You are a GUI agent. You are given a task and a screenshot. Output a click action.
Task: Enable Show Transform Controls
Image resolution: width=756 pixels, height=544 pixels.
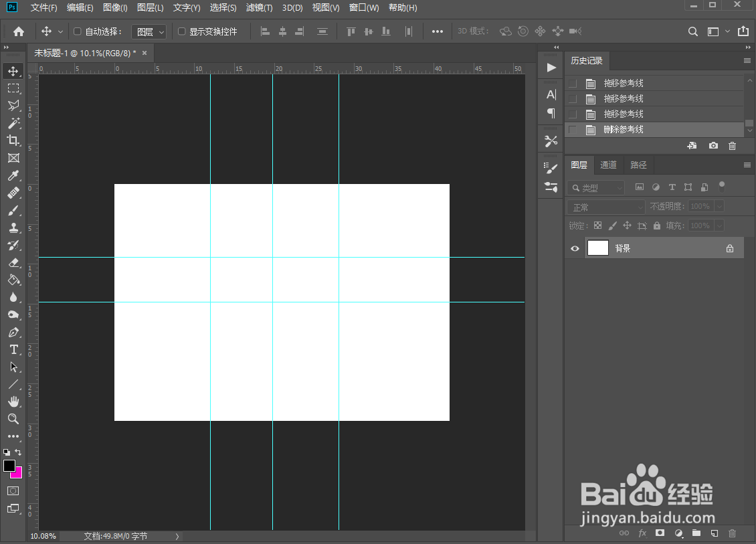point(182,31)
